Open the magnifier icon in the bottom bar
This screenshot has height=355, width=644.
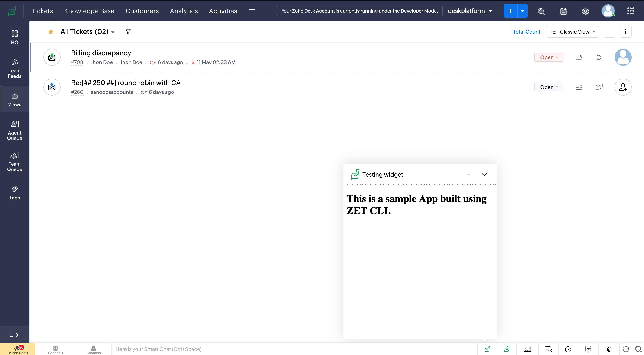[x=638, y=349]
